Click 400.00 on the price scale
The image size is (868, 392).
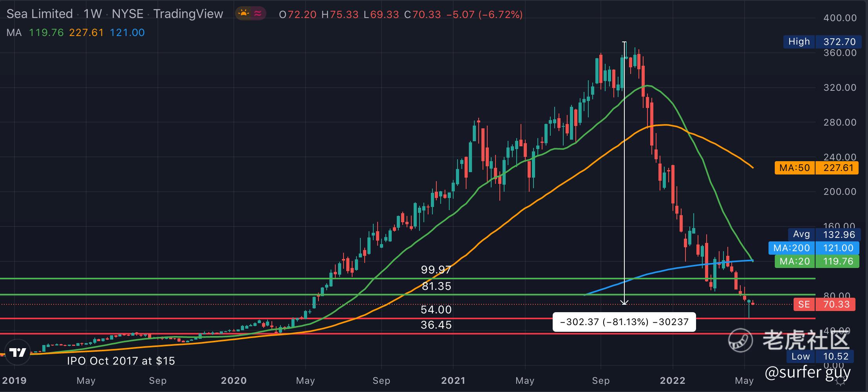tap(840, 18)
